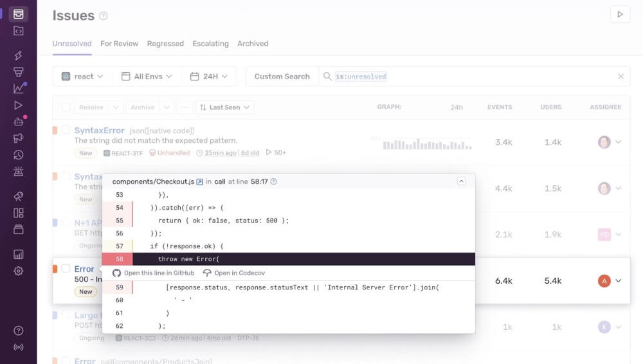
Task: Click the Archive button
Action: pyautogui.click(x=142, y=107)
